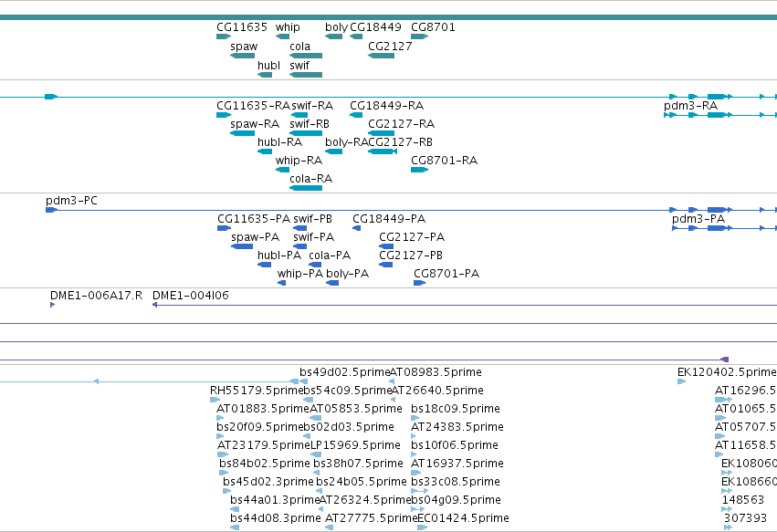Image resolution: width=777 pixels, height=532 pixels.
Task: Select the AT08983.5prime EST
Action: pos(392,381)
